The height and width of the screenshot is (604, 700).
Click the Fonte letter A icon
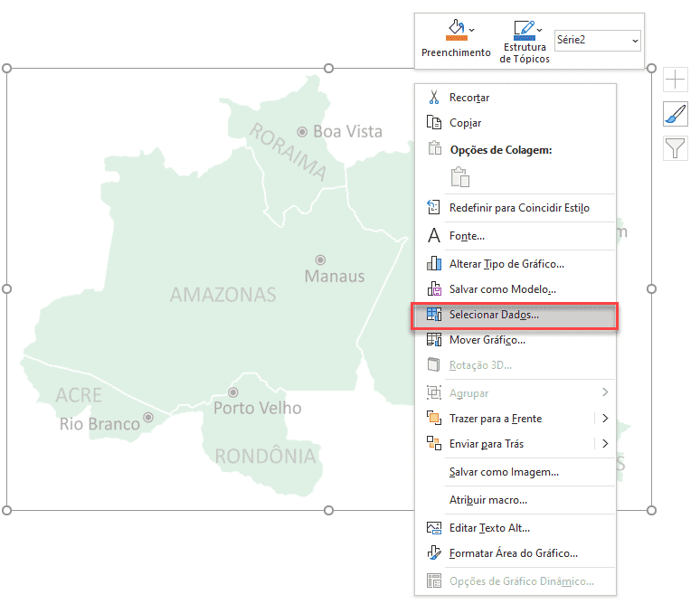[x=434, y=235]
